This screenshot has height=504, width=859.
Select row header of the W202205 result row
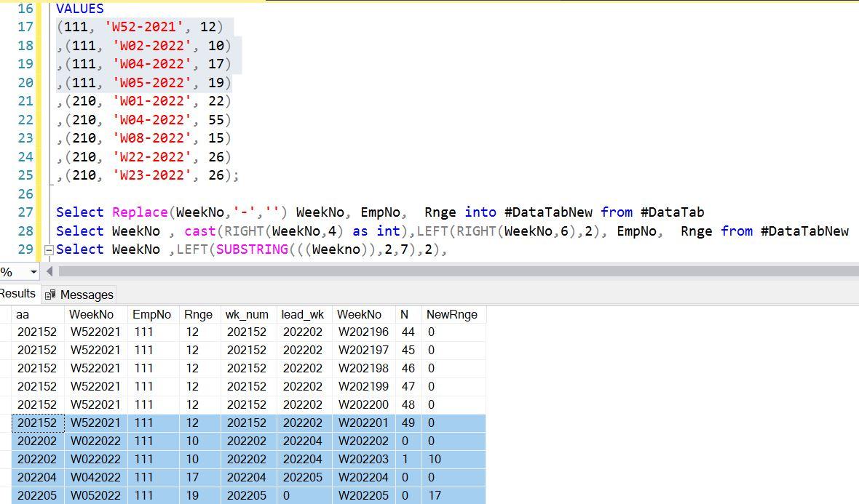pos(5,495)
